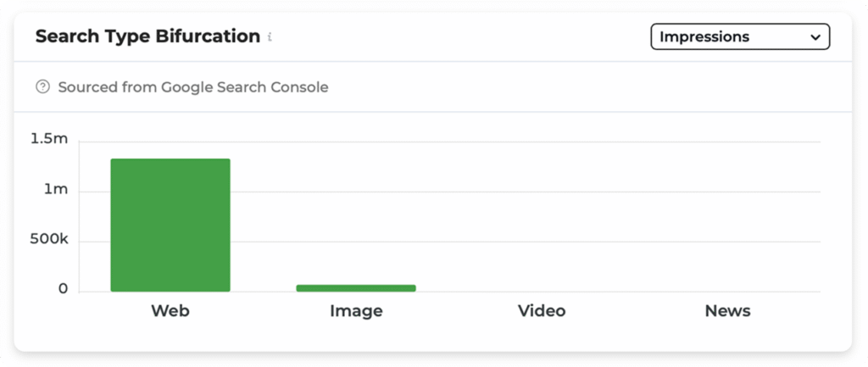This screenshot has height=367, width=868.
Task: Click the empty News column area
Action: click(x=727, y=220)
